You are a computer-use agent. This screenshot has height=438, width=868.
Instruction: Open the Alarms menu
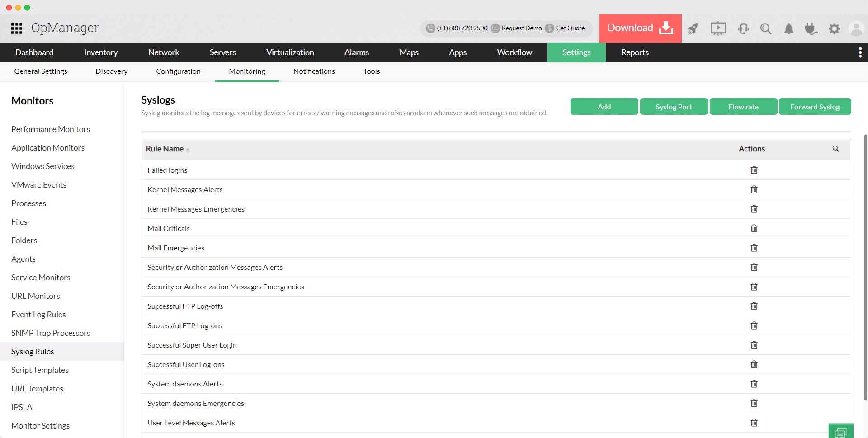(x=356, y=52)
